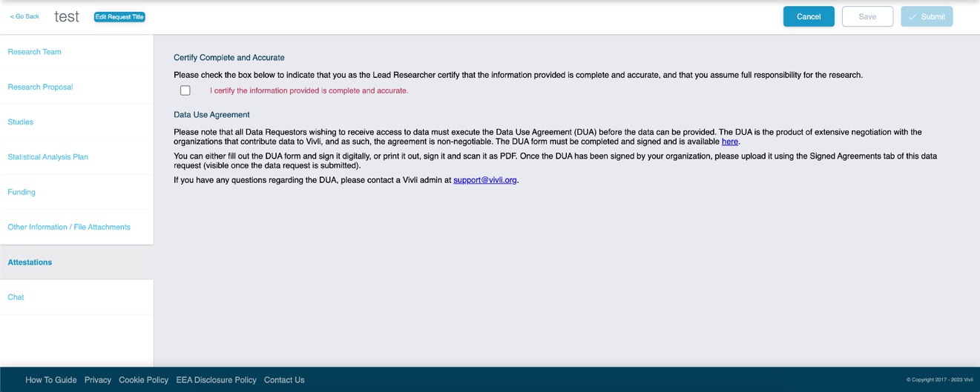
Task: Open the How To Guide footer link
Action: point(51,380)
